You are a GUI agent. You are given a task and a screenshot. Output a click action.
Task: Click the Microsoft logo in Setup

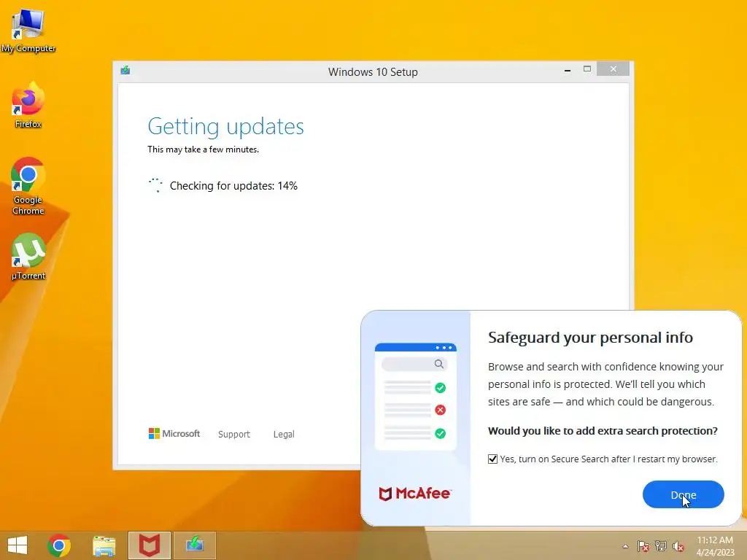[x=174, y=433]
